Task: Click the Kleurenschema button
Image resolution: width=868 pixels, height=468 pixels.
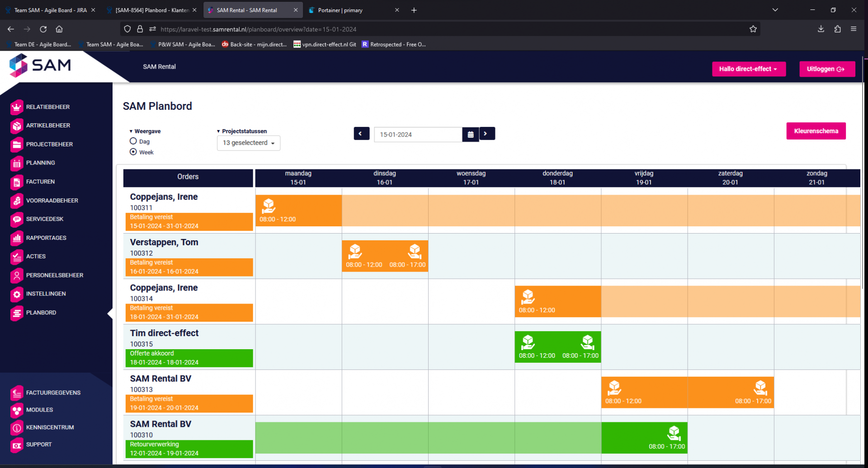Action: pyautogui.click(x=816, y=131)
